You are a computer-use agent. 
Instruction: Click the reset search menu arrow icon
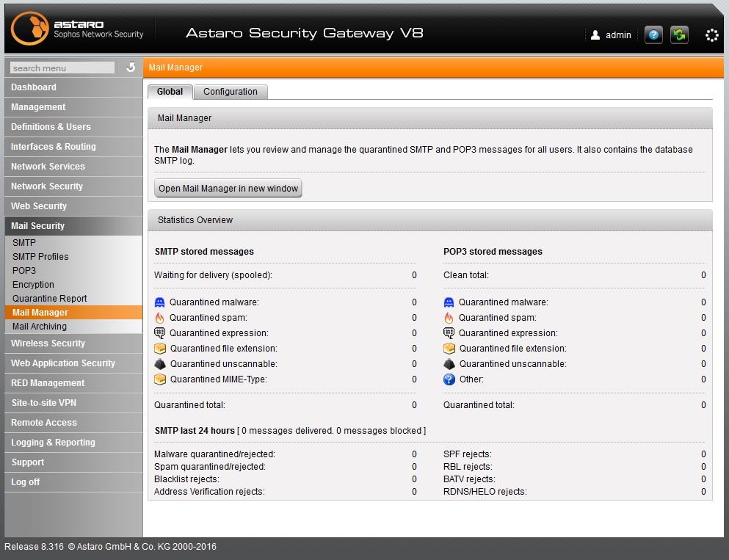[131, 67]
